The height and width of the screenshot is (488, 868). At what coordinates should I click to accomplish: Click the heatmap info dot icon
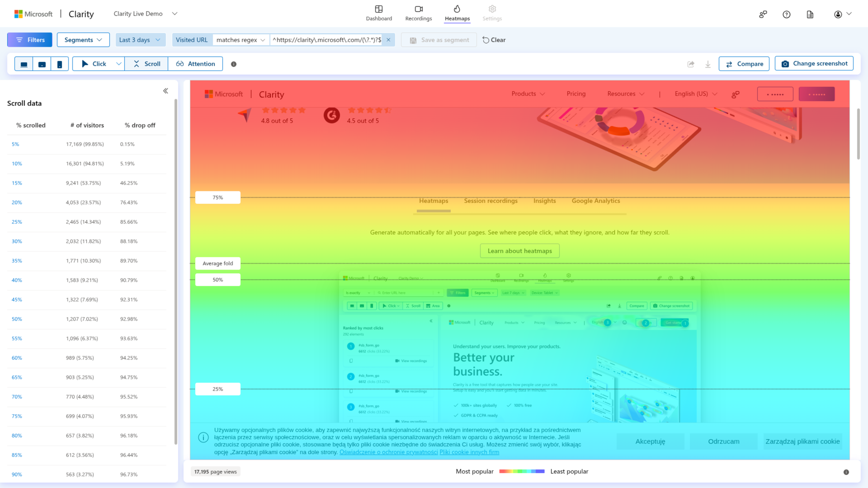click(234, 64)
